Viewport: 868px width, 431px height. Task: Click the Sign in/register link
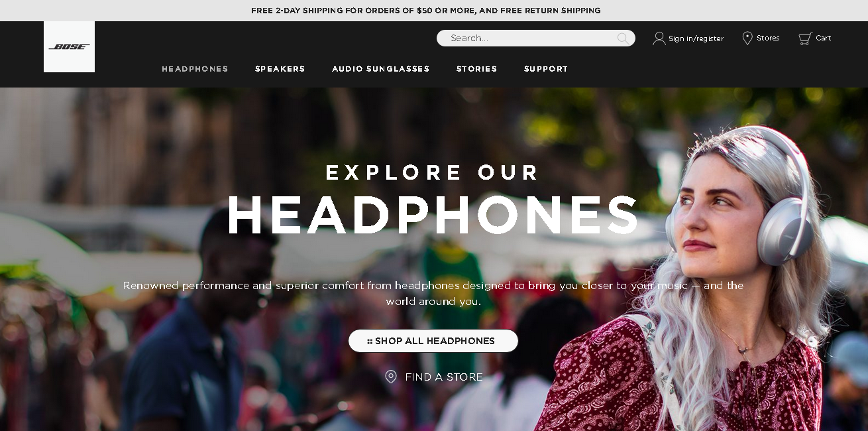pos(696,38)
